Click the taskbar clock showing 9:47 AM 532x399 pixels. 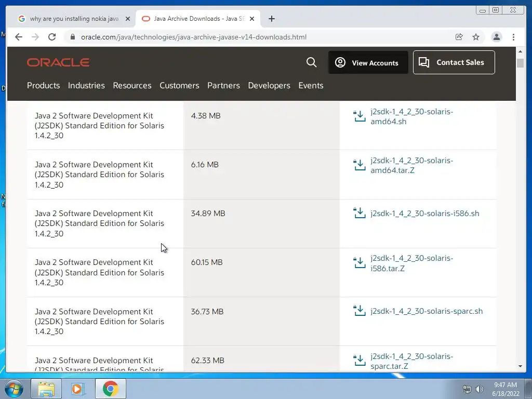tap(506, 389)
